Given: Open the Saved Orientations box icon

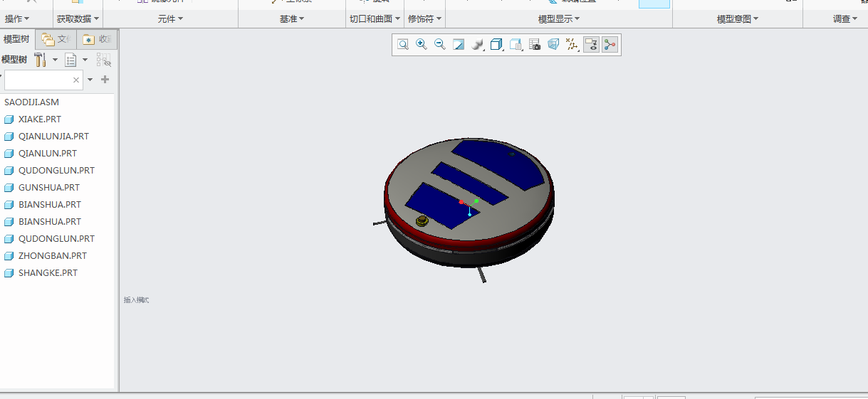Looking at the screenshot, I should (x=497, y=45).
